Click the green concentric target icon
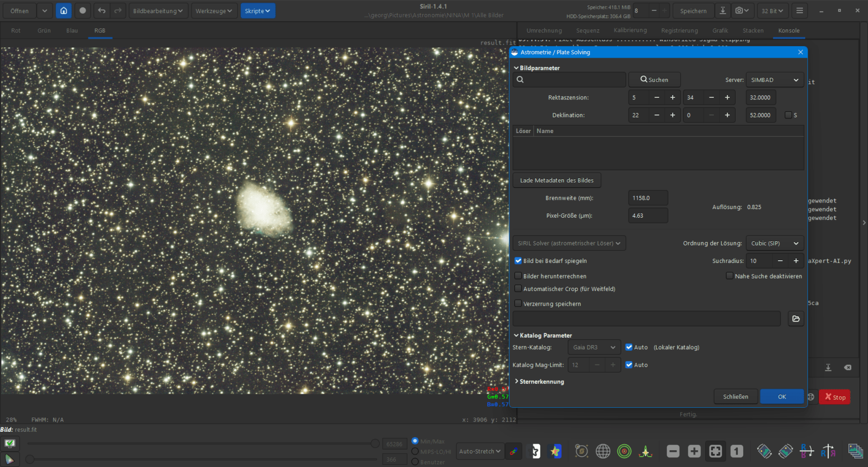Viewport: 868px width, 467px height. [x=624, y=451]
